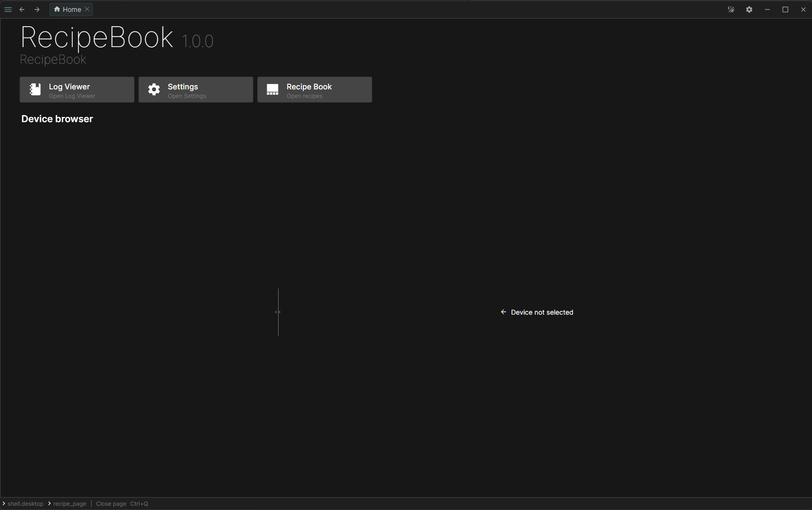812x510 pixels.
Task: Click the Device browser heading
Action: [x=57, y=119]
